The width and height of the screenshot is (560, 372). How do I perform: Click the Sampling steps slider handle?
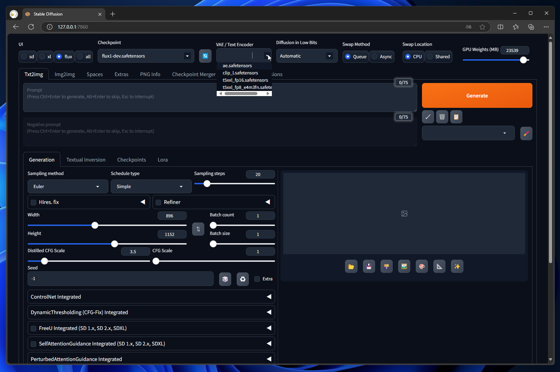tap(207, 184)
